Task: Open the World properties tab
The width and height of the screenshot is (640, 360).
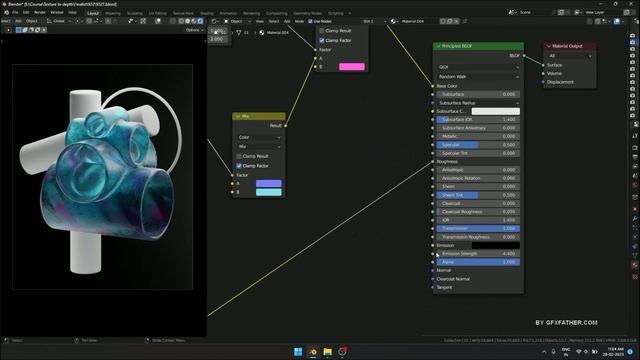Action: [635, 185]
